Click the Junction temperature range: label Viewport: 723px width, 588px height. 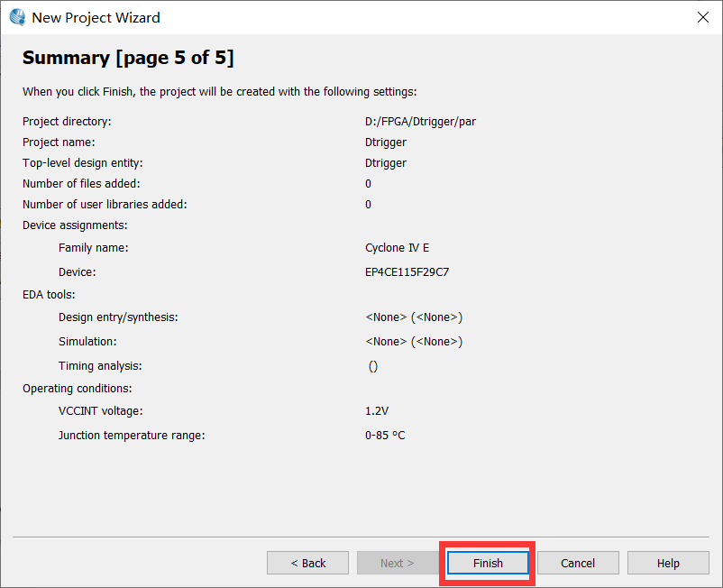tap(132, 436)
